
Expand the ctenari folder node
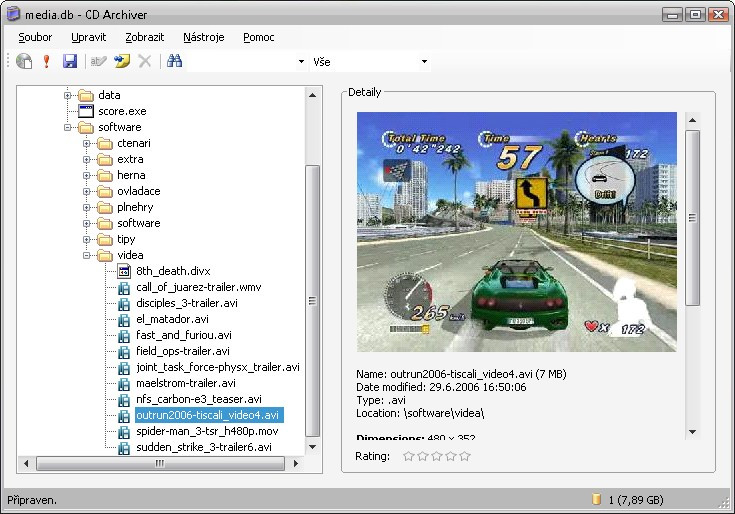pyautogui.click(x=86, y=143)
